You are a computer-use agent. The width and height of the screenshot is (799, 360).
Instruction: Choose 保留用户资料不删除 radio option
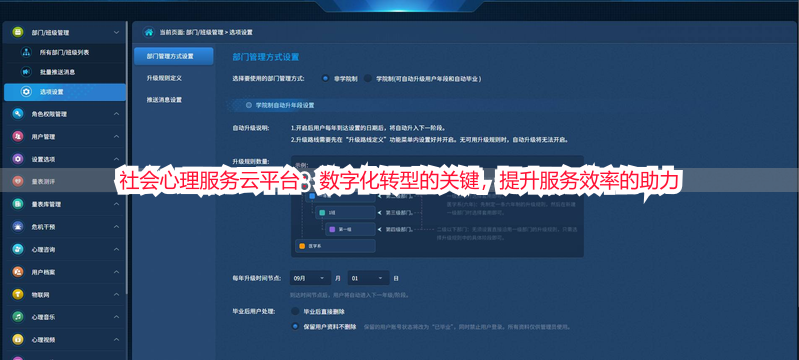click(x=295, y=326)
